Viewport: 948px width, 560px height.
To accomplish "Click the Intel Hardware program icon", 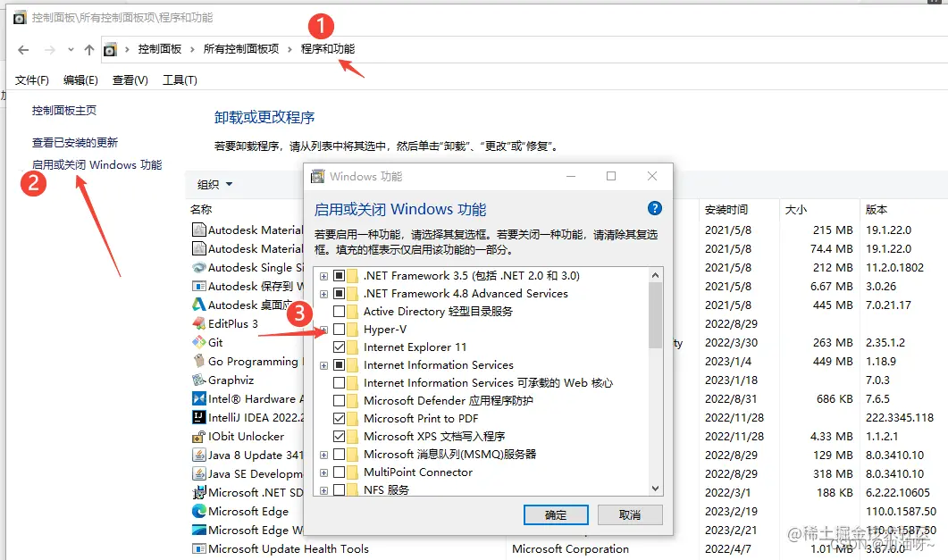I will click(x=199, y=398).
